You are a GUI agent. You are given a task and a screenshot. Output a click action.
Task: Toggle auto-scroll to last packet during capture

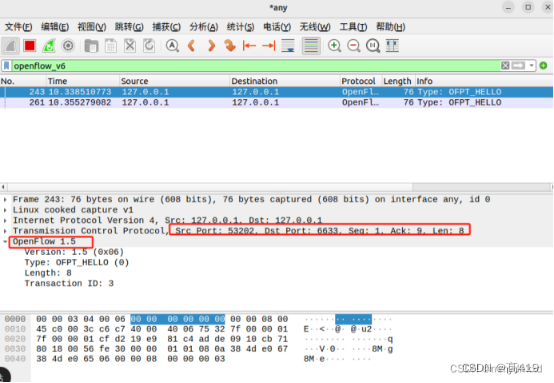coord(288,46)
